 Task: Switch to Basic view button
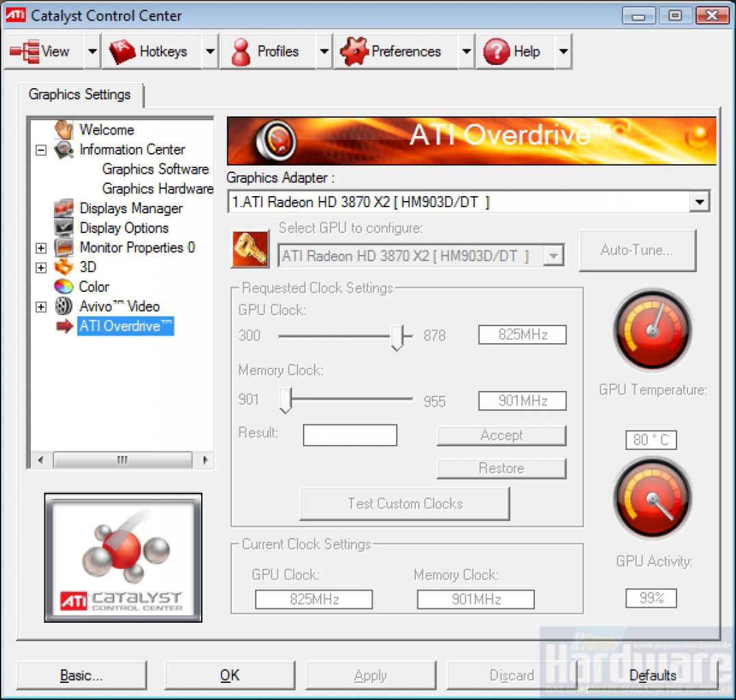(81, 675)
